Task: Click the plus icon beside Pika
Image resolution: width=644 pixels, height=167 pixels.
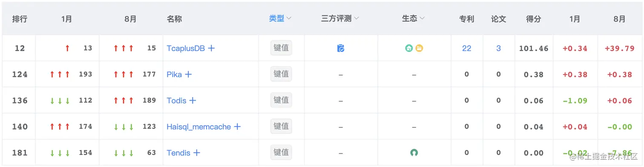Action: pyautogui.click(x=188, y=74)
